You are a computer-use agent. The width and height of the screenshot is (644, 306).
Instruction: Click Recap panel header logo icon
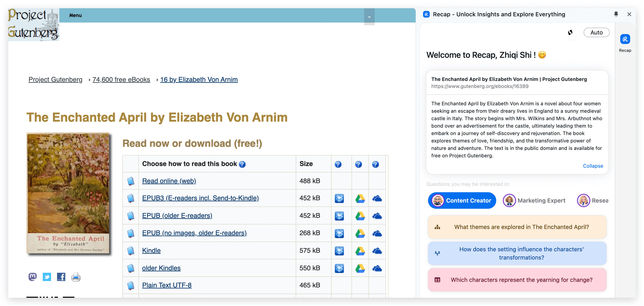426,14
